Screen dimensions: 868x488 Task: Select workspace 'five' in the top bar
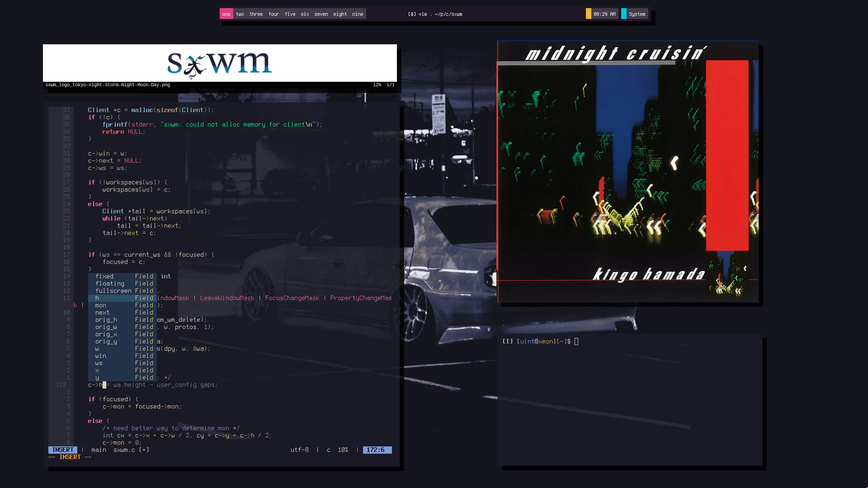pos(290,14)
